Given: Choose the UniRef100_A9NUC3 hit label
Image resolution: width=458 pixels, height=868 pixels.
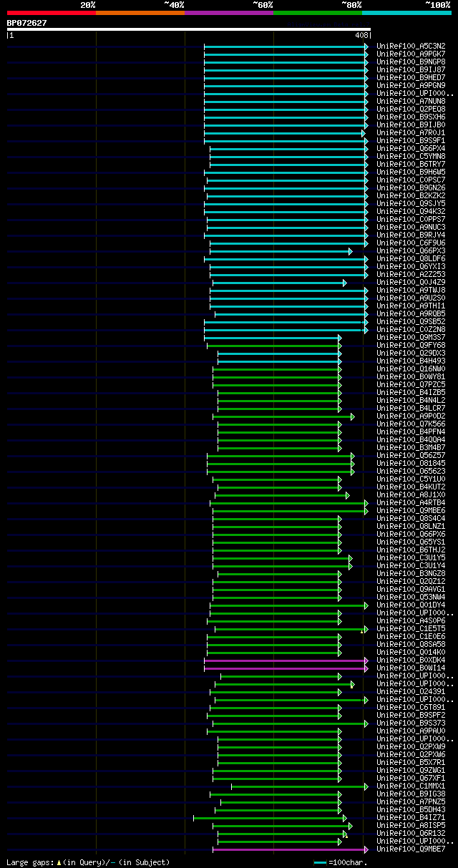Looking at the screenshot, I should pos(411,227).
